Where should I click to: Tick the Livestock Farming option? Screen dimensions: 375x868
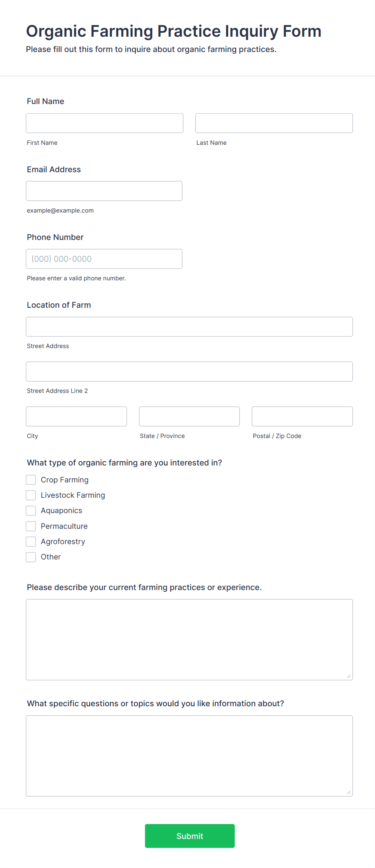pos(31,495)
